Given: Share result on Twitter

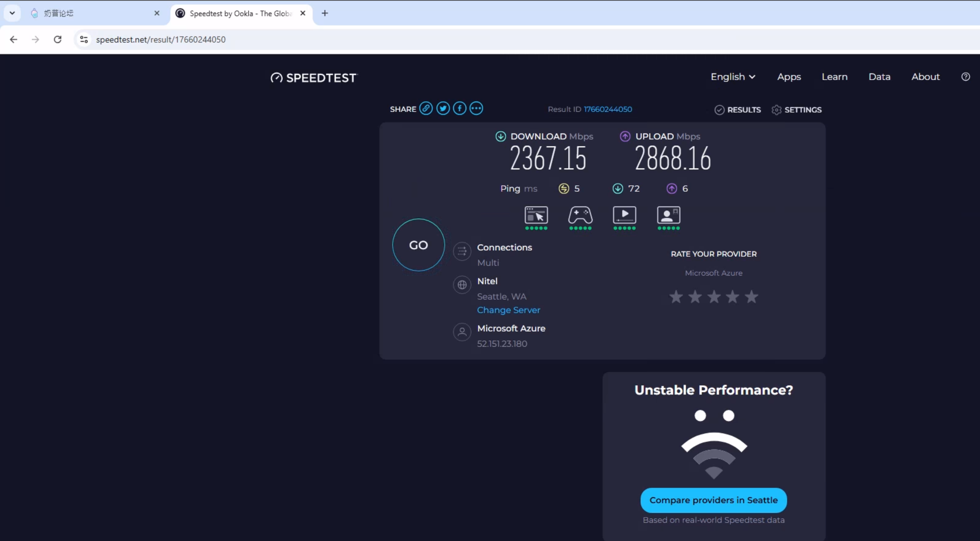Looking at the screenshot, I should pyautogui.click(x=443, y=108).
